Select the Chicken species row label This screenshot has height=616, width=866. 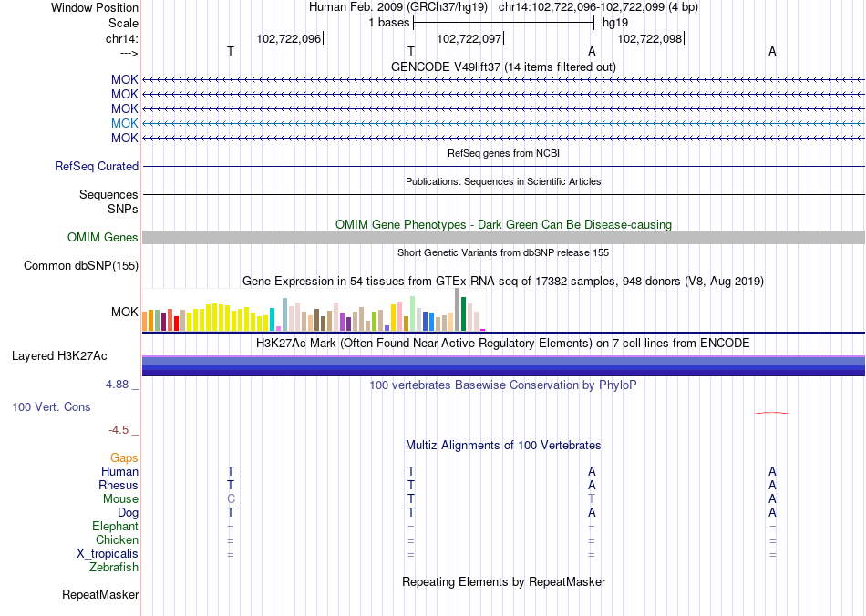click(x=117, y=539)
